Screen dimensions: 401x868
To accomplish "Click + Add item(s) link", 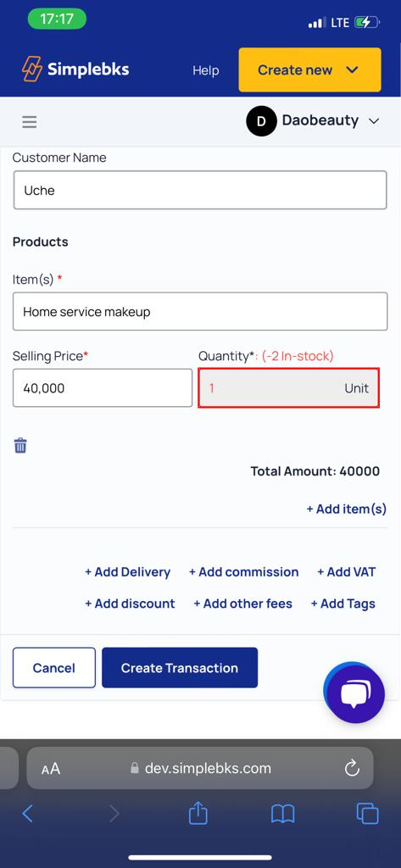I will 346,509.
